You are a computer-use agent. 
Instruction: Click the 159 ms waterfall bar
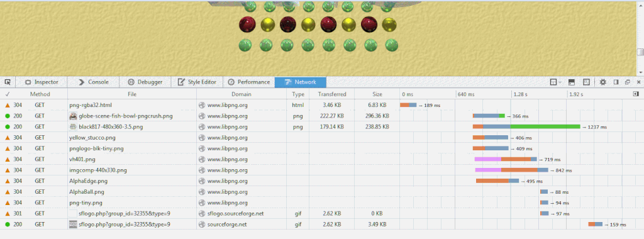point(595,224)
